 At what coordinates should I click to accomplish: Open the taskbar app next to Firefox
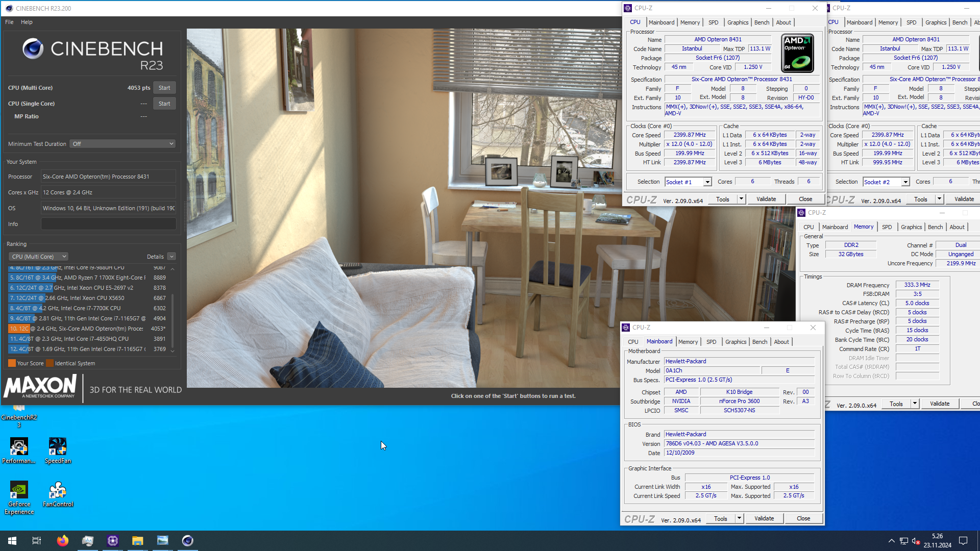88,541
